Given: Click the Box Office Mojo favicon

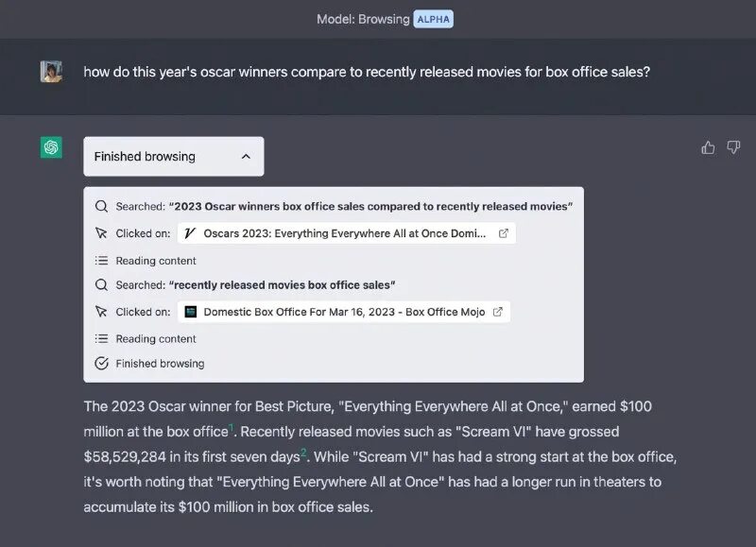Looking at the screenshot, I should pyautogui.click(x=190, y=312).
